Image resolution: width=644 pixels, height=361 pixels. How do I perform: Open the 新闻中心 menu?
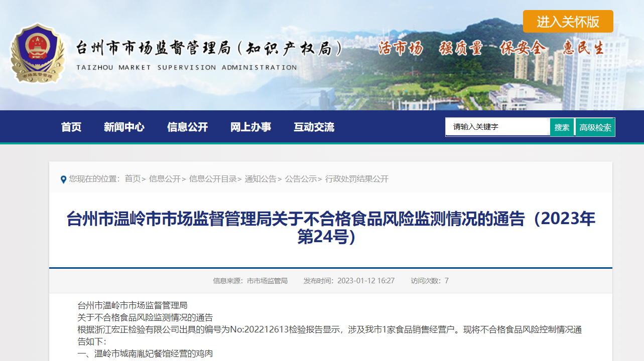point(124,127)
